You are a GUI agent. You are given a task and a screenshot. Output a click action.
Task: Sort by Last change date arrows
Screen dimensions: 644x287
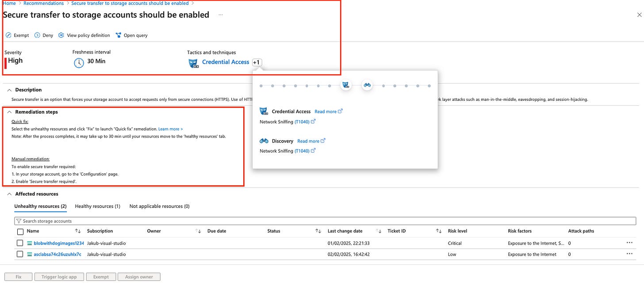point(379,231)
